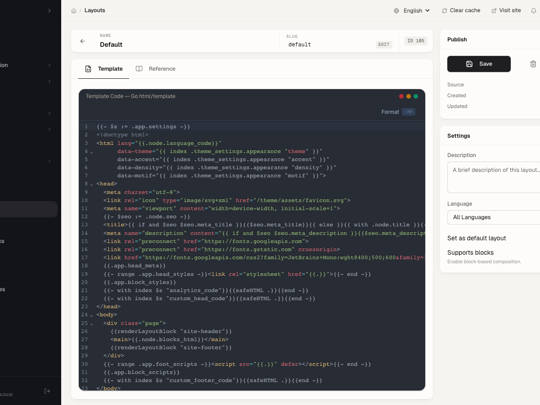Image resolution: width=540 pixels, height=405 pixels.
Task: Click the Settings panel heading
Action: pyautogui.click(x=458, y=136)
